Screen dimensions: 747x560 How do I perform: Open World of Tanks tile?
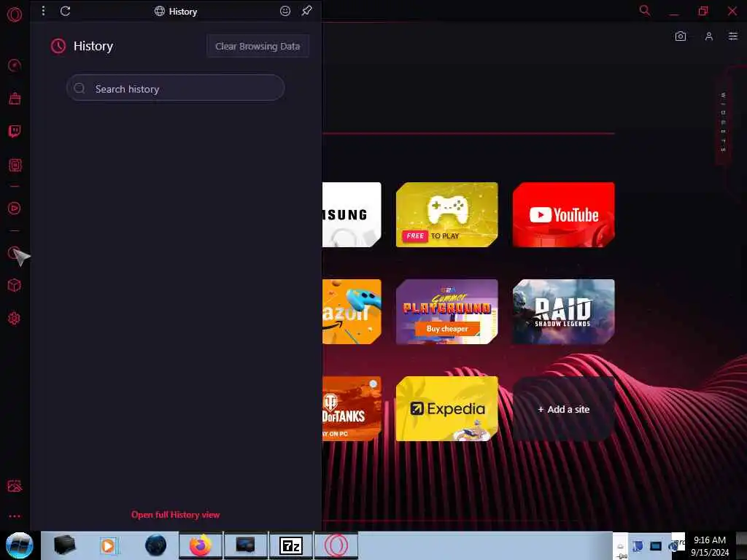[352, 409]
